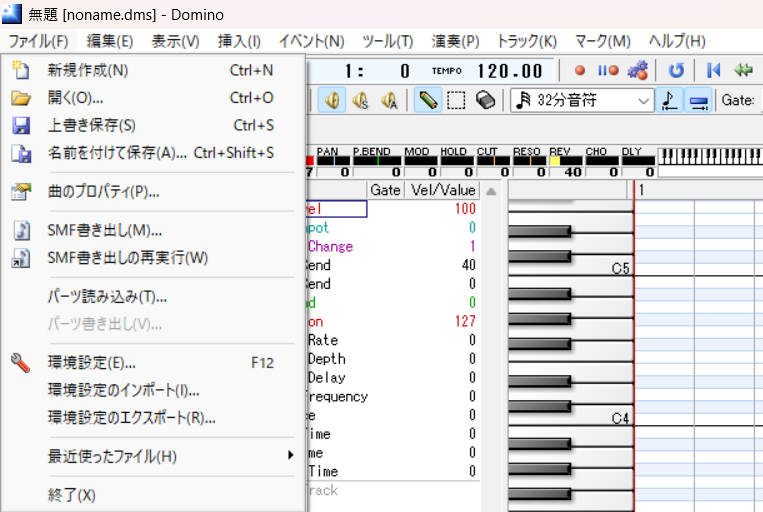Click the P.BEND meter value
763x512 pixels.
click(x=377, y=172)
